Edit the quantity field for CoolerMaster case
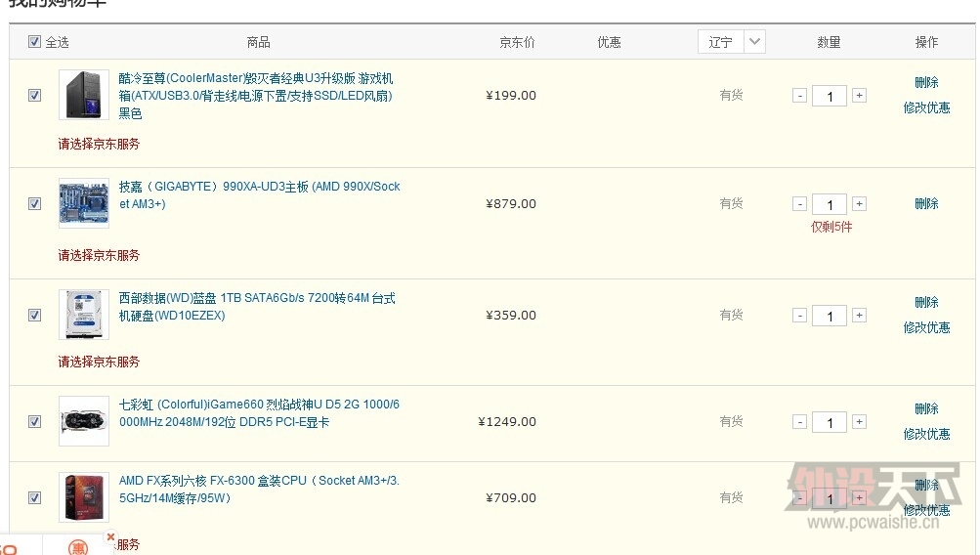Image resolution: width=980 pixels, height=555 pixels. pyautogui.click(x=830, y=97)
